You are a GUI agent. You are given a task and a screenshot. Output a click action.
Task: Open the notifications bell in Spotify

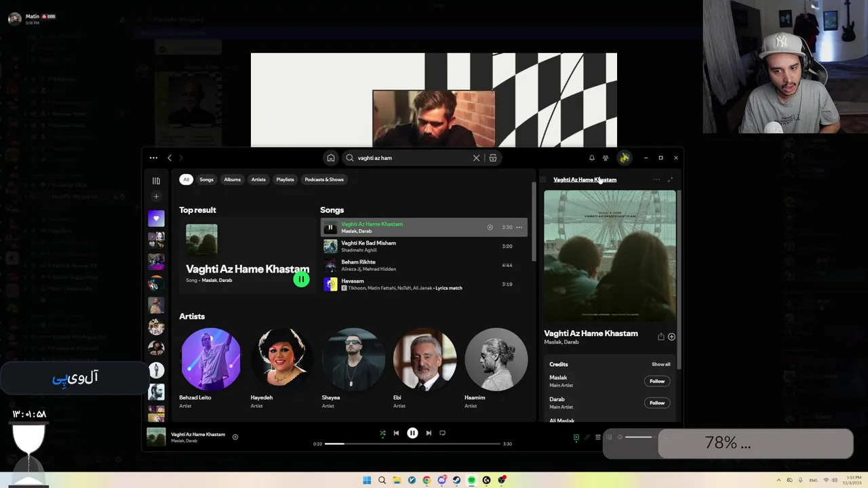pos(591,158)
